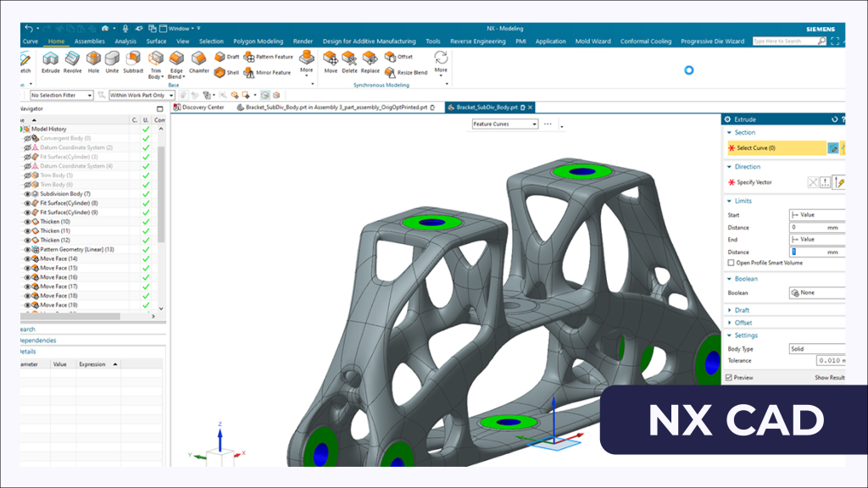The height and width of the screenshot is (488, 868).
Task: Expand the Draft section
Action: [743, 310]
